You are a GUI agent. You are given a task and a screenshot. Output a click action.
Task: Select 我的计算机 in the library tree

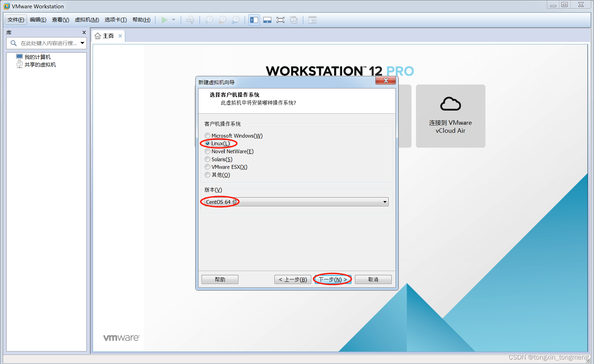pos(34,57)
